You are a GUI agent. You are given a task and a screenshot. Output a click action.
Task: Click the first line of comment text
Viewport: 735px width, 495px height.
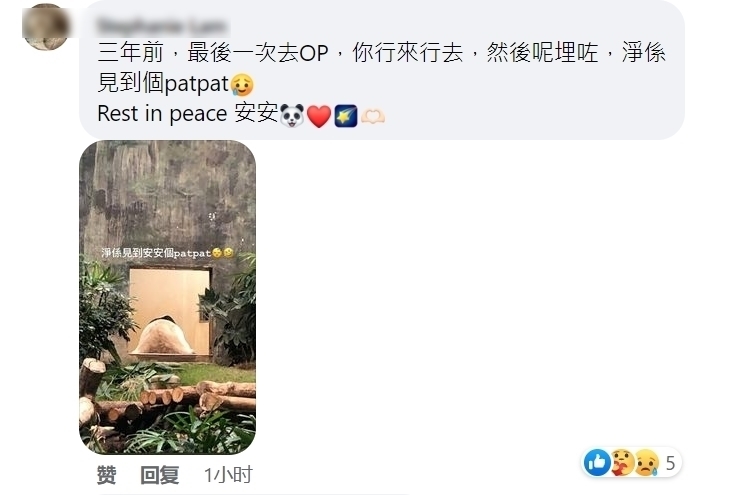coord(381,52)
